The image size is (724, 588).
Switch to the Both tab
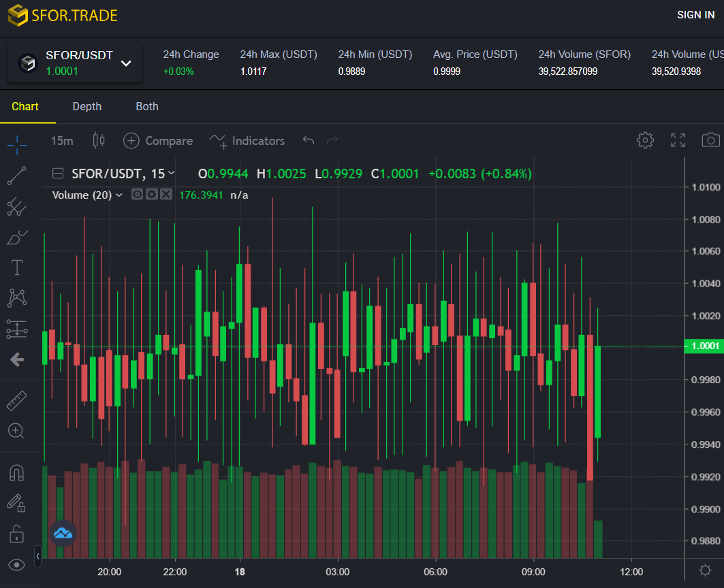tap(147, 107)
